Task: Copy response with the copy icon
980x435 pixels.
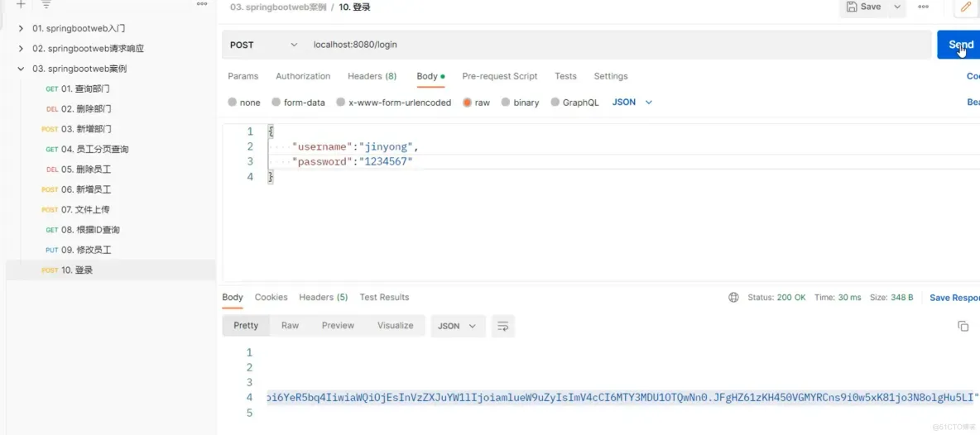Action: click(963, 326)
